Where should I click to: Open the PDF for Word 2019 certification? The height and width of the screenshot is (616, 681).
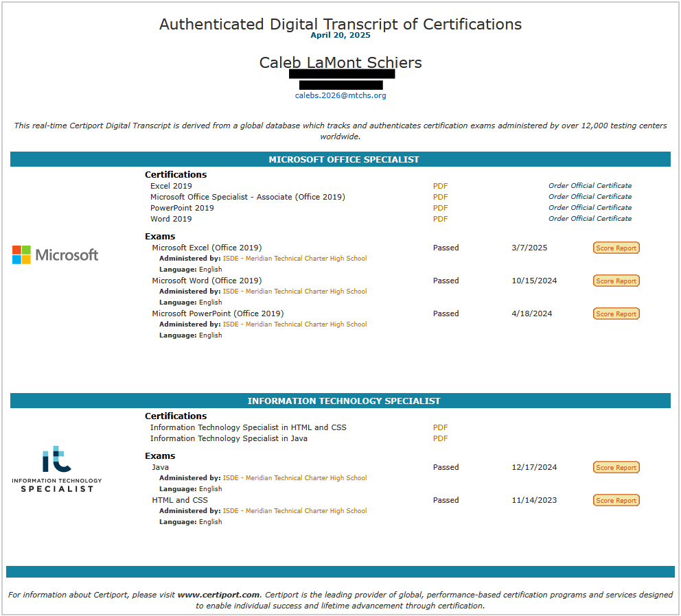click(440, 219)
